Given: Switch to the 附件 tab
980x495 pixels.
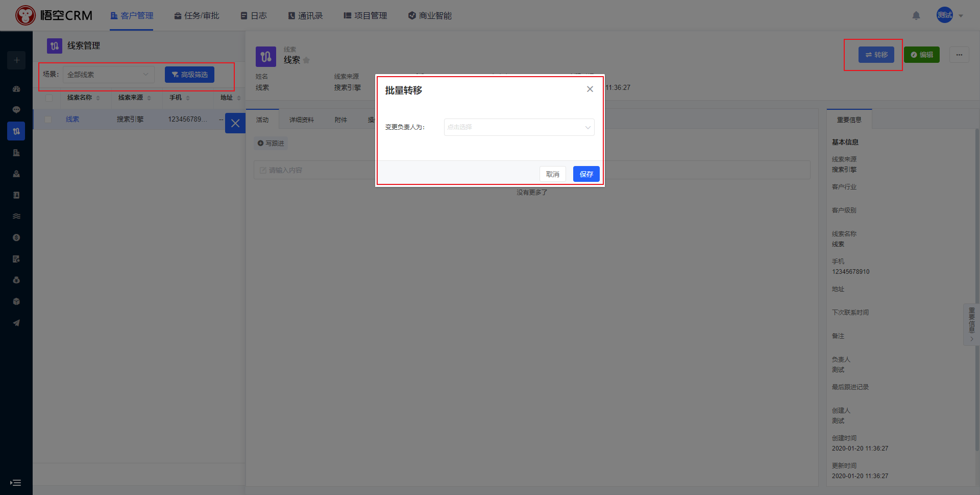Looking at the screenshot, I should [x=341, y=120].
